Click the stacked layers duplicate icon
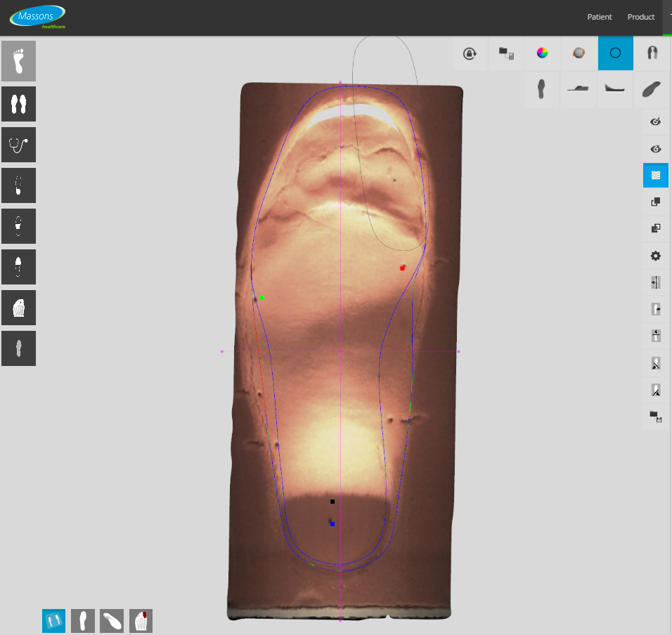The image size is (672, 635). tap(656, 228)
